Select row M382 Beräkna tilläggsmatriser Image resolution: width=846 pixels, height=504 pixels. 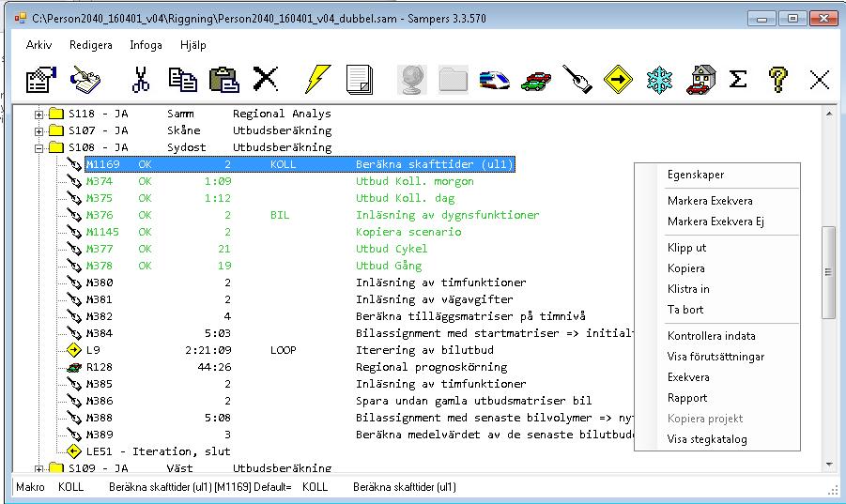pos(335,316)
